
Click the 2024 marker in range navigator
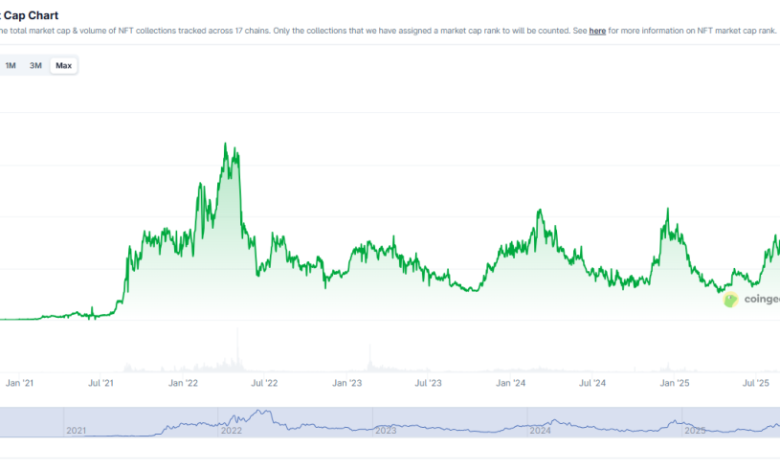tap(540, 430)
